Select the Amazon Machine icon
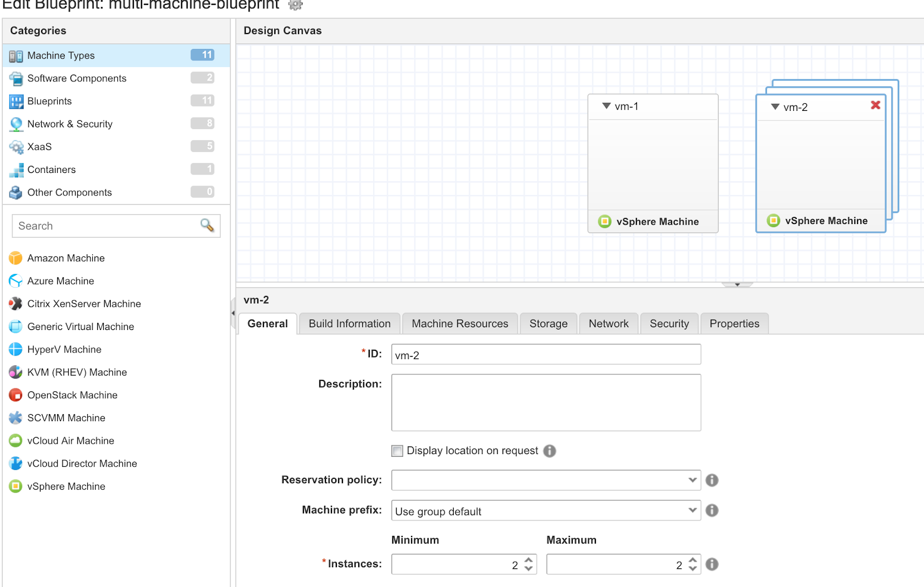924x587 pixels. 15,258
